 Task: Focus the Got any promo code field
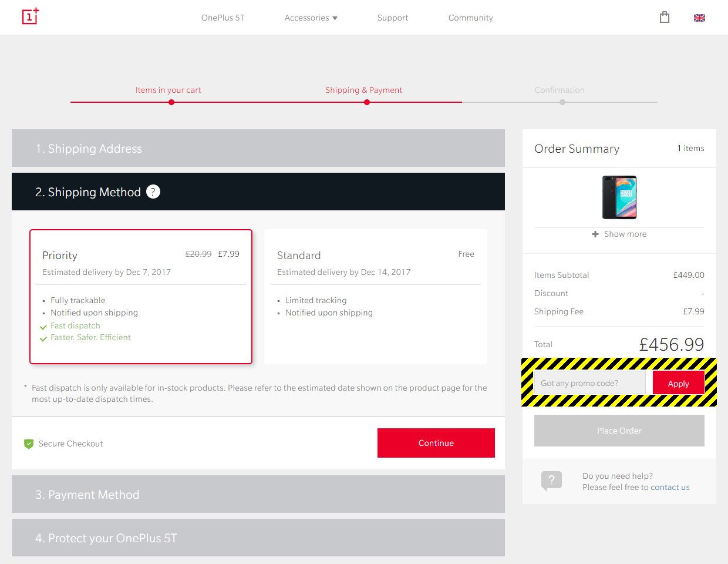tap(589, 383)
